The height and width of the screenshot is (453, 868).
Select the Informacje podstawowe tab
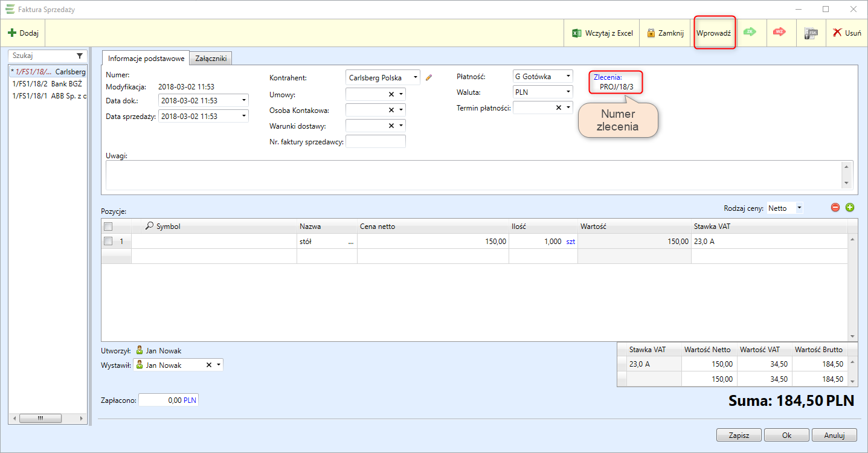click(x=146, y=58)
